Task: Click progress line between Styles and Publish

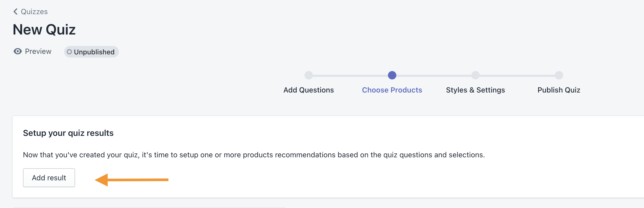Action: (x=517, y=76)
